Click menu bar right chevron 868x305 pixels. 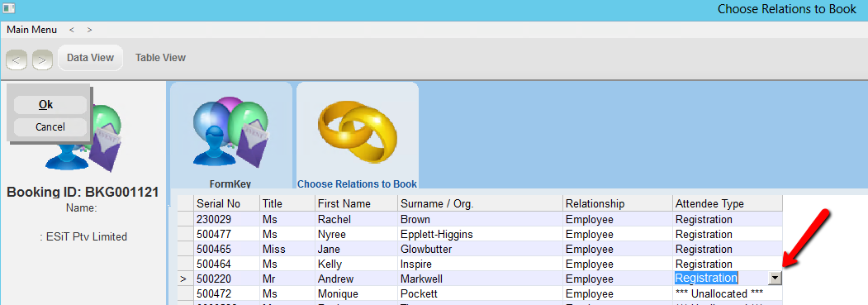point(89,30)
